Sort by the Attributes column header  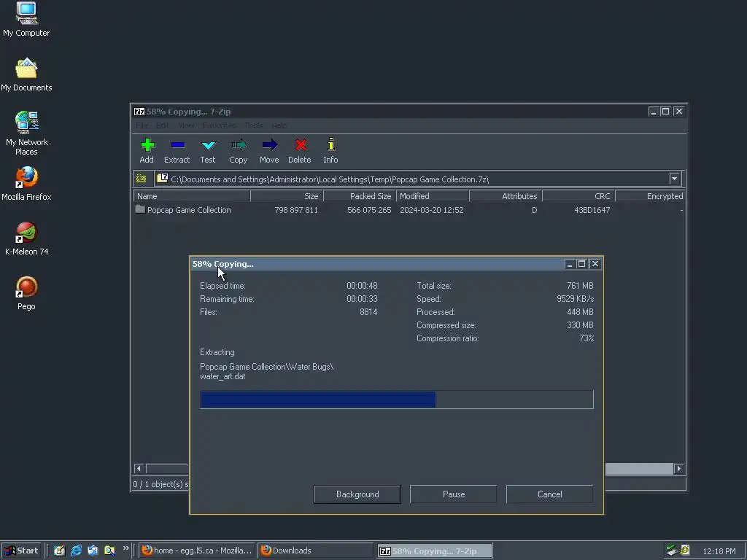(x=506, y=196)
